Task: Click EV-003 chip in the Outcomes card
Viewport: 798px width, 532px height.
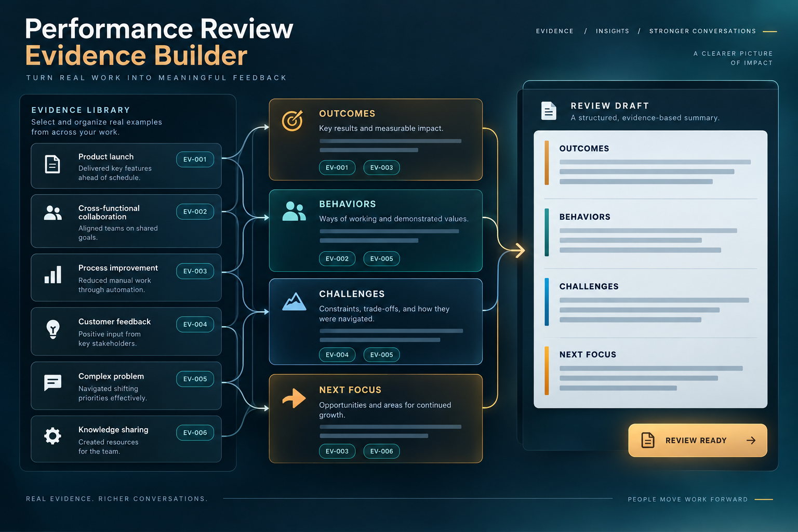Action: 382,168
